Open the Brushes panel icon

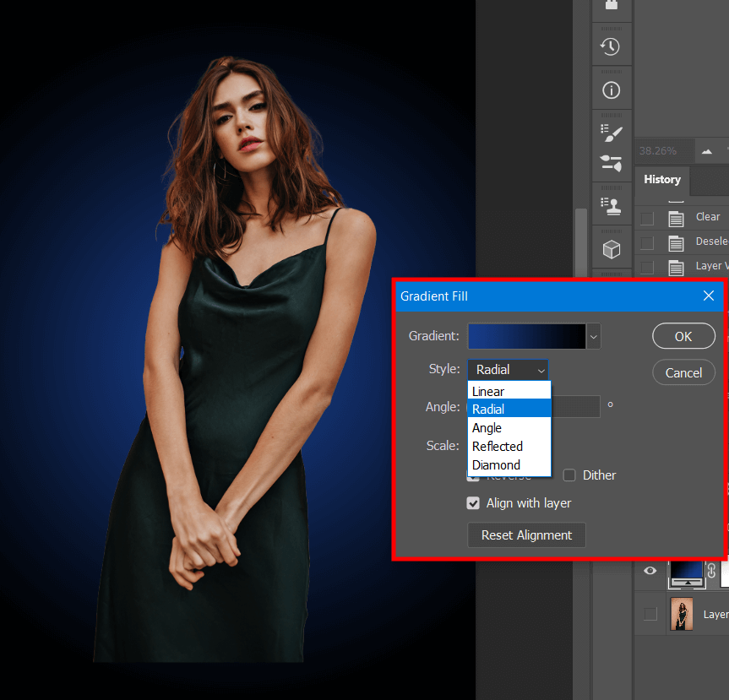tap(611, 163)
